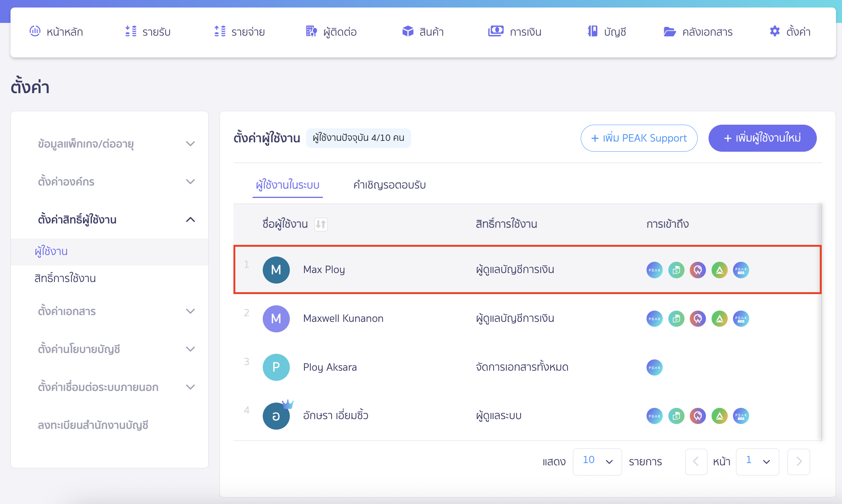Click the green triangle app icon in อักษรา row
Screen dimensions: 842x504
click(719, 416)
